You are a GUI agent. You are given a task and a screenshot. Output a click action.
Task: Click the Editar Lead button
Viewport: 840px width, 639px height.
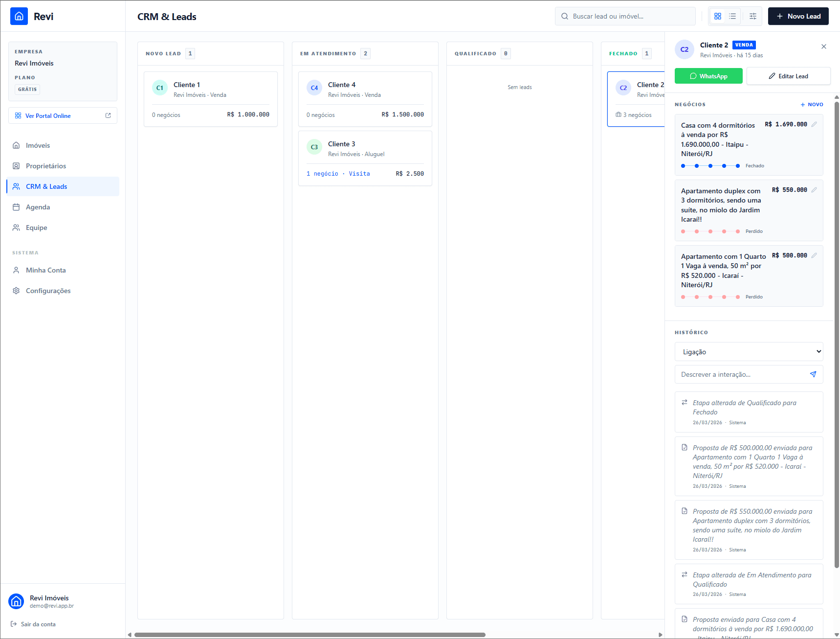tap(788, 76)
